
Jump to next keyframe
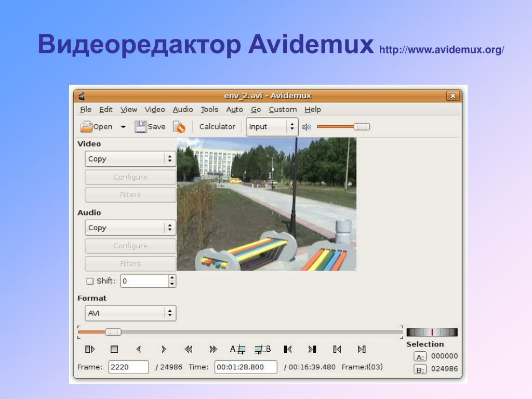tap(213, 349)
